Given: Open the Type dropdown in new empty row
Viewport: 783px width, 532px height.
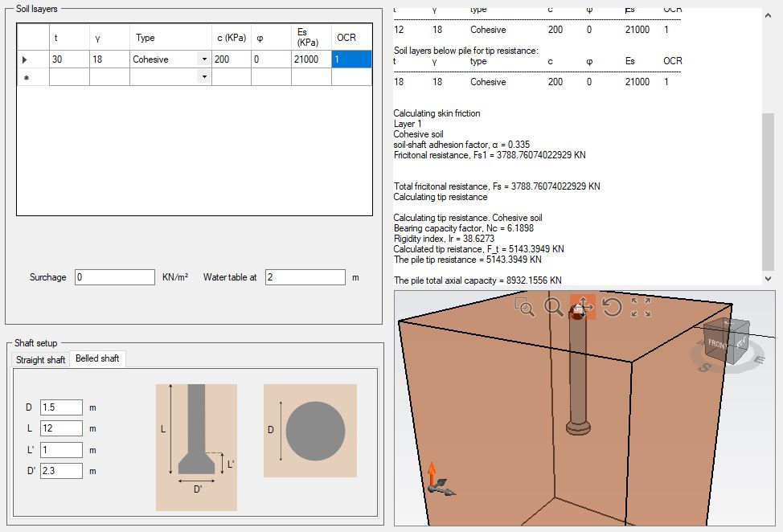Looking at the screenshot, I should pos(204,77).
